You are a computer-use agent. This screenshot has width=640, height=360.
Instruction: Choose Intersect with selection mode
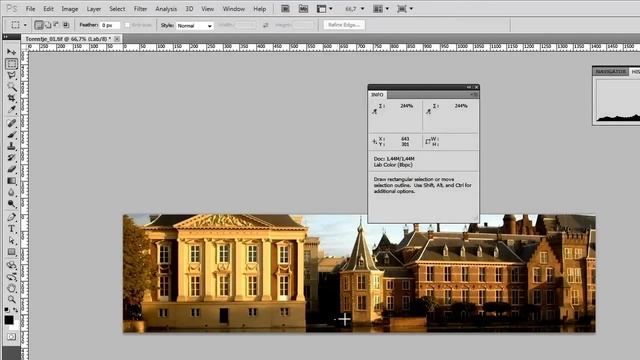[x=66, y=25]
